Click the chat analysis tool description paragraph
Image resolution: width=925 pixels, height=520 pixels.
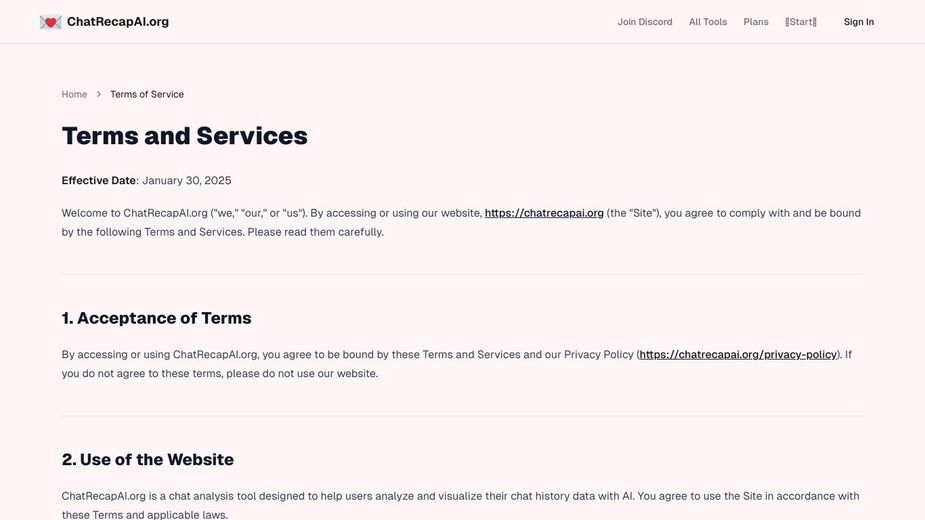(x=460, y=505)
